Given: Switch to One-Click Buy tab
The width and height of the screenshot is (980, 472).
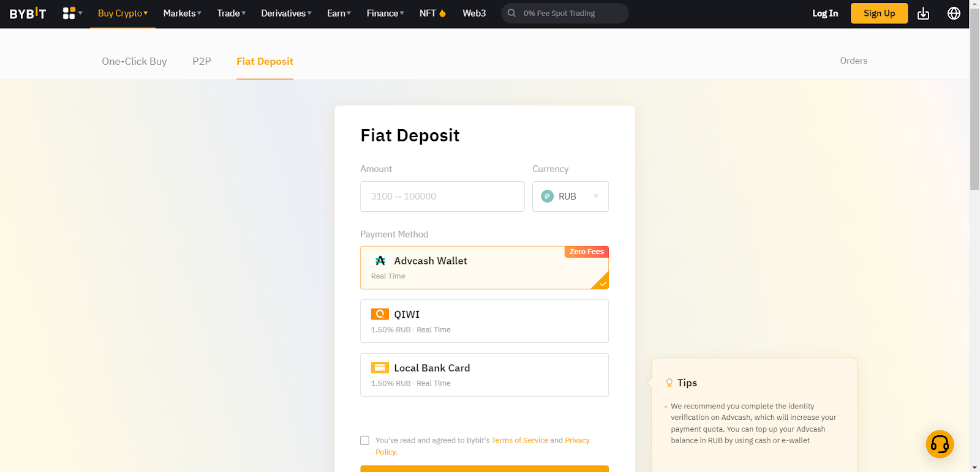Looking at the screenshot, I should [134, 61].
